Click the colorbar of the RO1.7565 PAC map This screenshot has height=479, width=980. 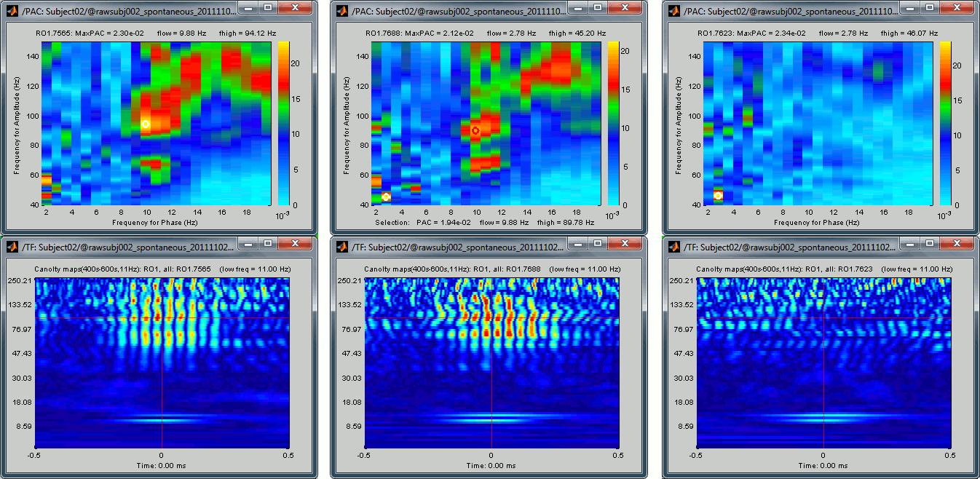pos(284,122)
